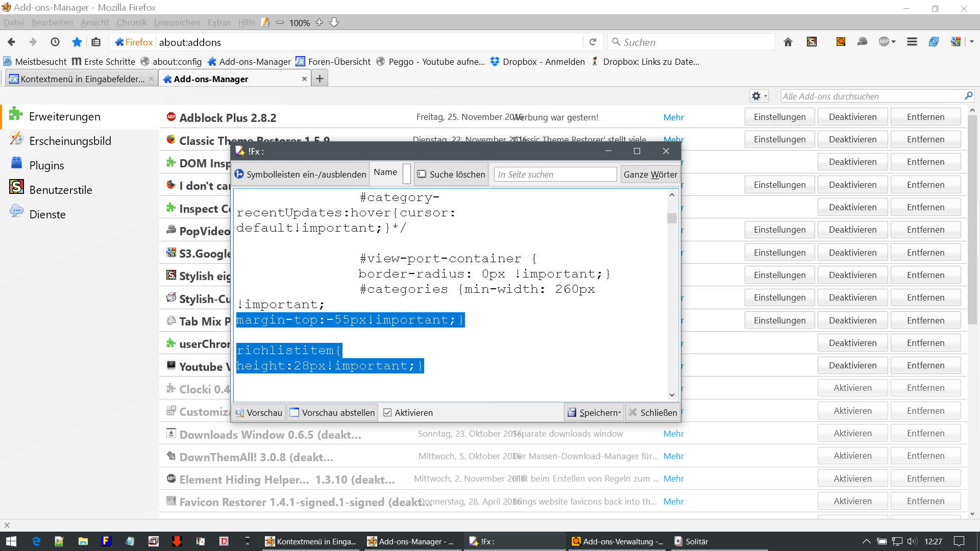Screen dimensions: 980x551
Task: Toggle the Aktivieren checkbox in editor
Action: click(388, 413)
